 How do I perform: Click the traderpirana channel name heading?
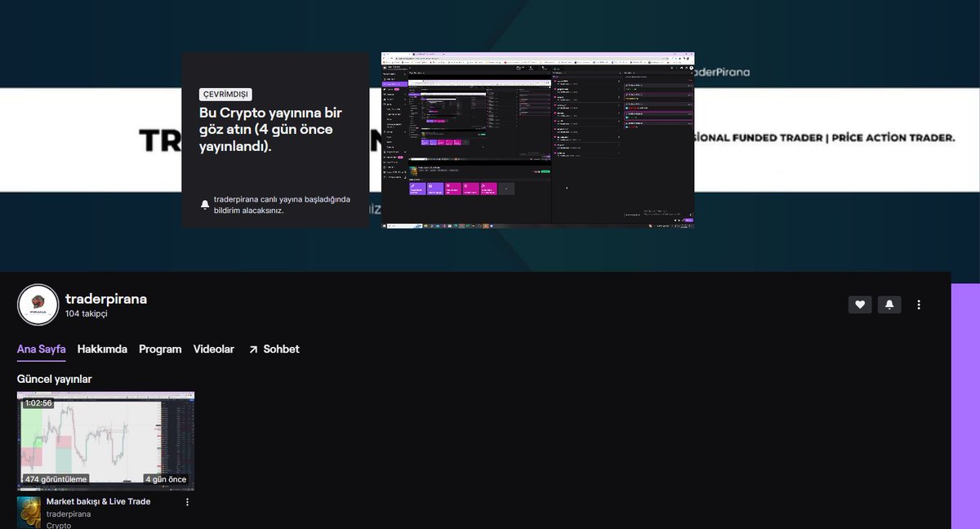(106, 299)
